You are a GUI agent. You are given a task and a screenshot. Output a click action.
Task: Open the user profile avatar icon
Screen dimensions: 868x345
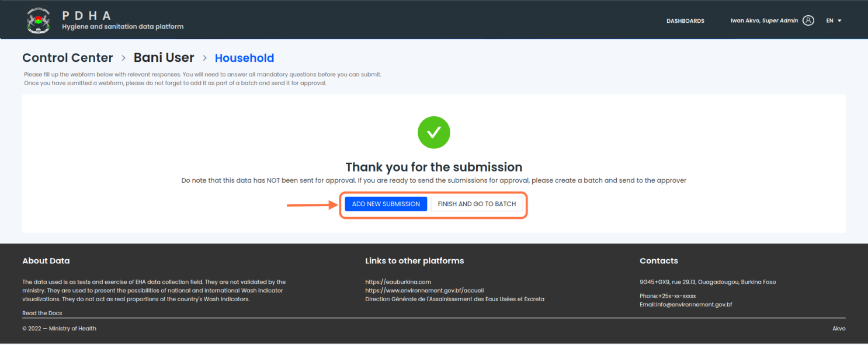point(808,20)
